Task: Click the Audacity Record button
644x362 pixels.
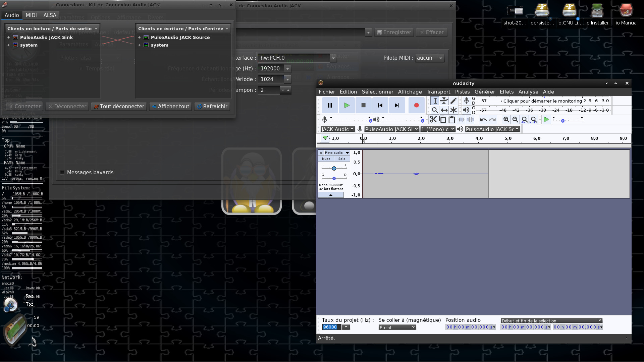Action: tap(416, 105)
